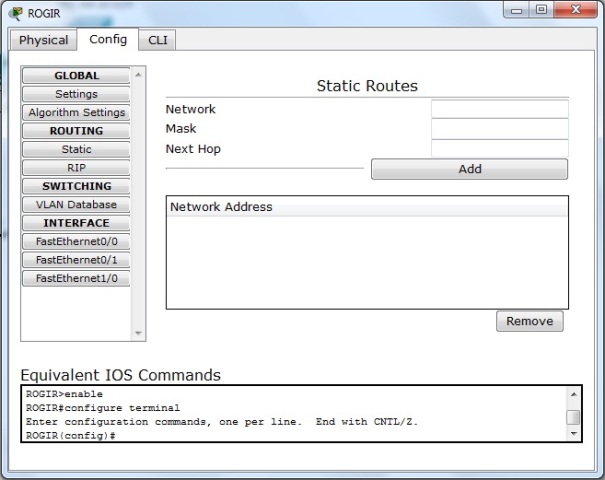Open VLAN Database settings
This screenshot has height=480, width=605.
pos(76,204)
